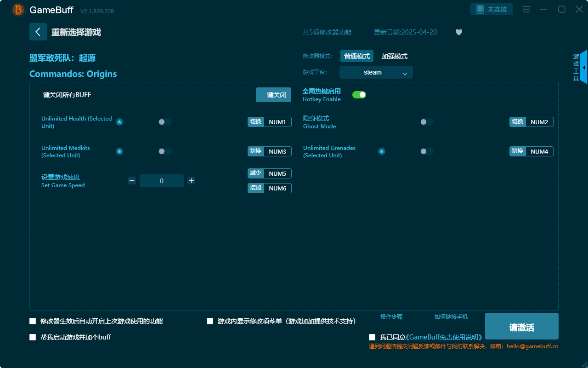The width and height of the screenshot is (588, 368).
Task: Open the hamburger menu at top right
Action: (526, 9)
